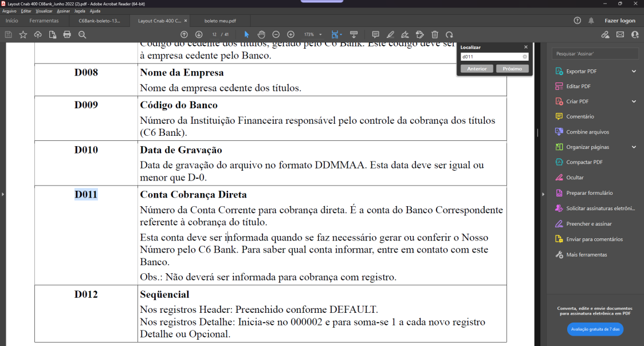This screenshot has width=644, height=346.
Task: Open Preencher e assinar tool
Action: point(588,223)
